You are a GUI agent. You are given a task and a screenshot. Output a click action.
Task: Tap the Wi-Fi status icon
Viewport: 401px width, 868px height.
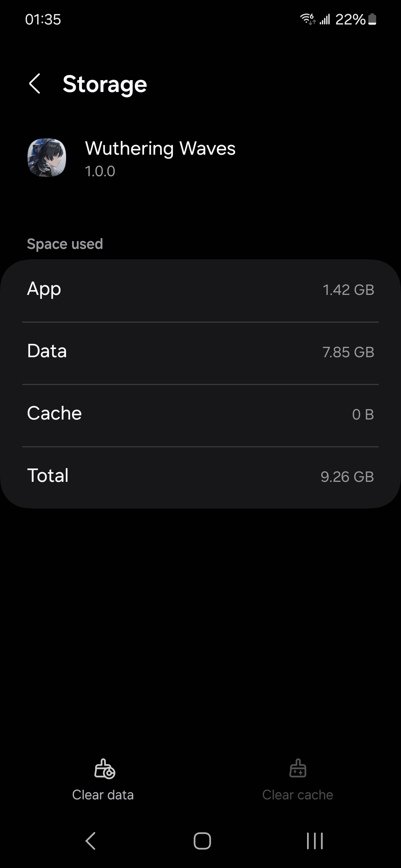[x=307, y=19]
